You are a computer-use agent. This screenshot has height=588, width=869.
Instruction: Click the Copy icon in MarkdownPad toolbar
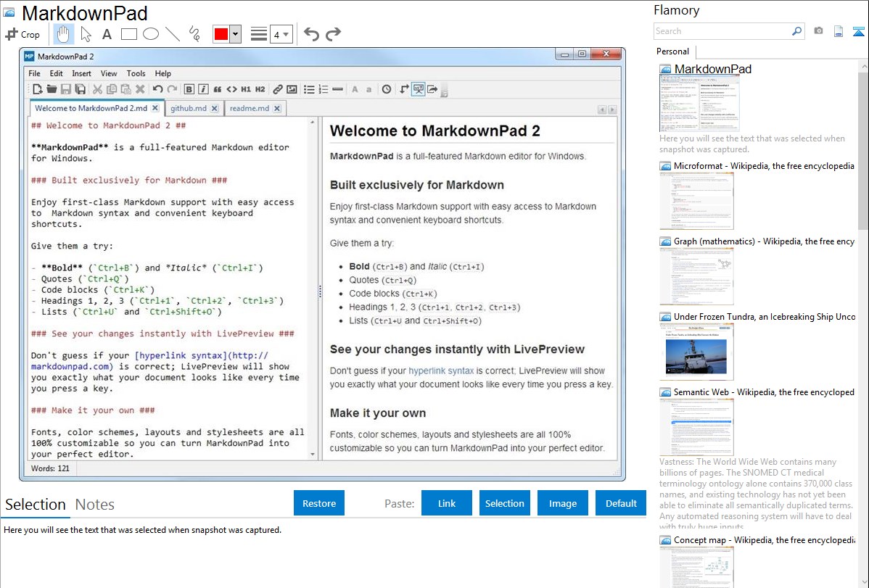click(x=112, y=89)
